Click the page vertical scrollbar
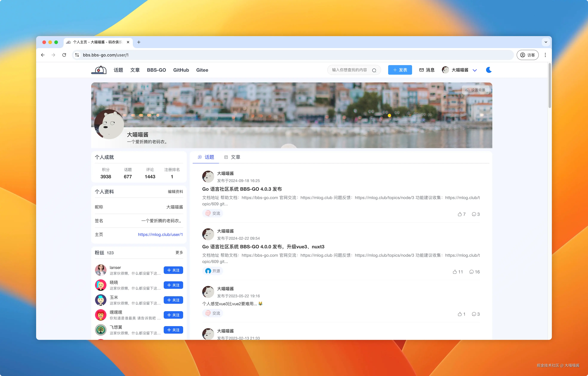Image resolution: width=588 pixels, height=376 pixels. click(549, 86)
